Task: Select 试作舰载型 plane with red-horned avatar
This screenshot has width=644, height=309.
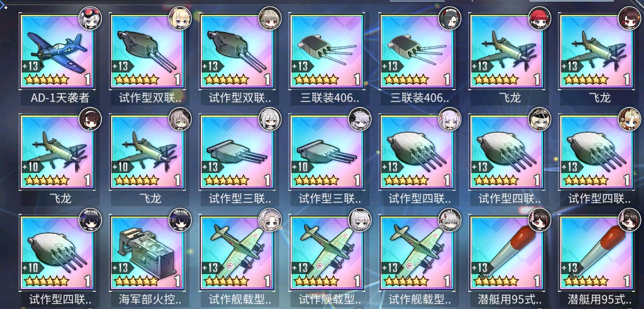Action: click(416, 253)
